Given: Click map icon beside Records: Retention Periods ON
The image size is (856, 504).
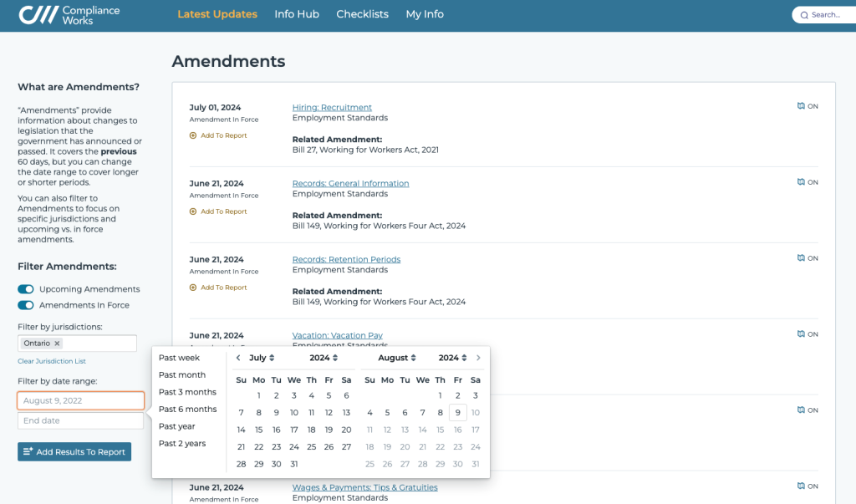Looking at the screenshot, I should (x=801, y=257).
